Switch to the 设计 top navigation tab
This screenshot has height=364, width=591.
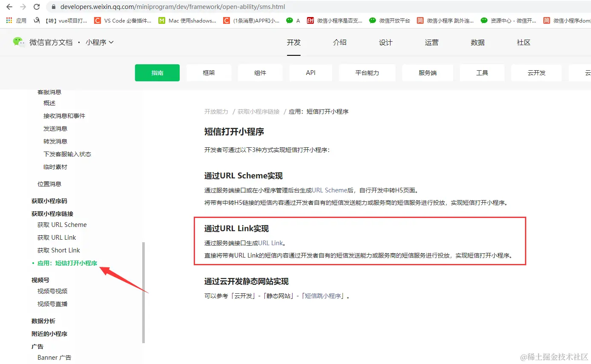point(386,42)
